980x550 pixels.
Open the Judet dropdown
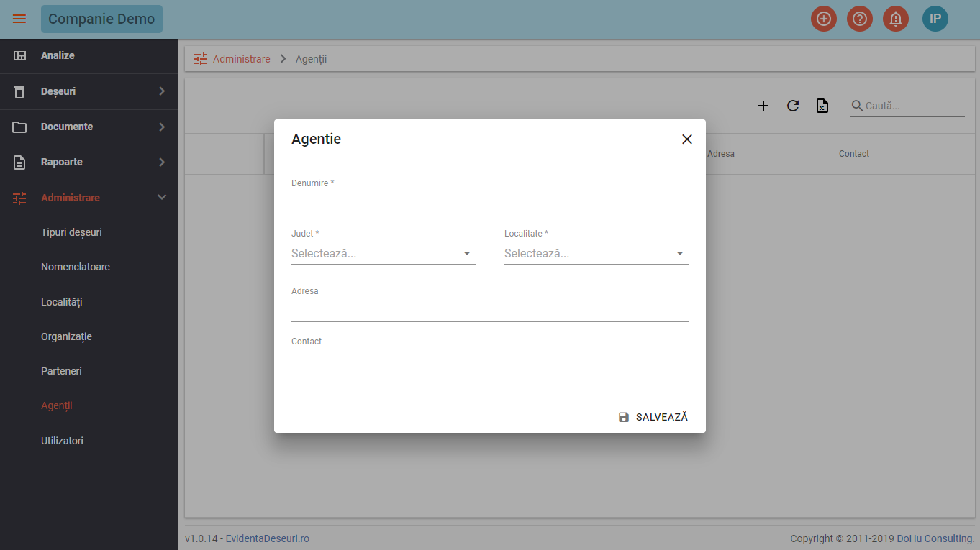[384, 254]
